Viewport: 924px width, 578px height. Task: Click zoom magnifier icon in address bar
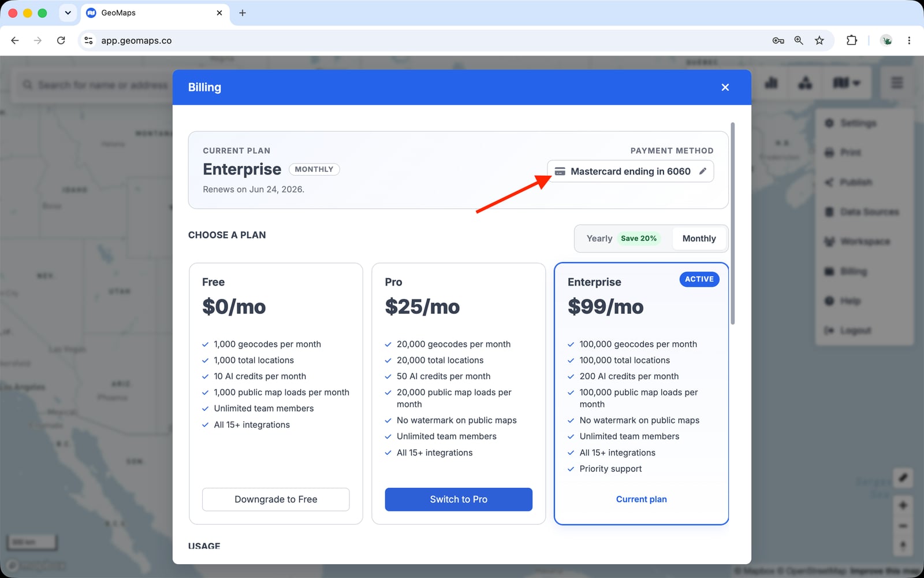[x=799, y=40]
